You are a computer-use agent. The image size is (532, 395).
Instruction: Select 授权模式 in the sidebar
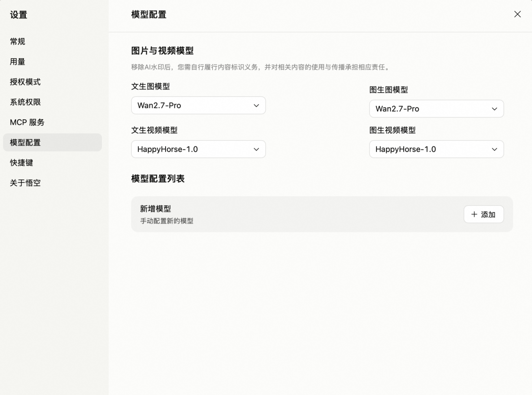(x=25, y=82)
